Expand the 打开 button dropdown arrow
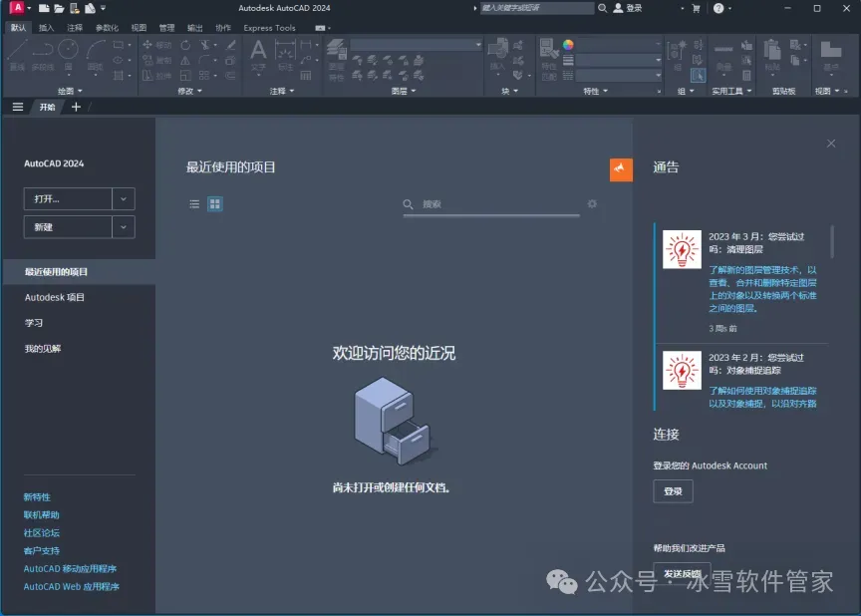This screenshot has width=861, height=616. (123, 198)
